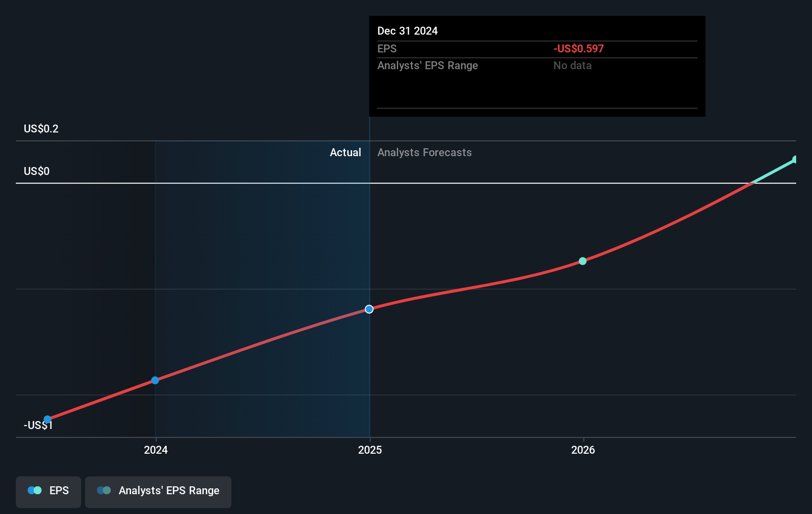Viewport: 812px width, 514px height.
Task: Toggle the Analysts' EPS Range legend chip
Action: pos(158,491)
